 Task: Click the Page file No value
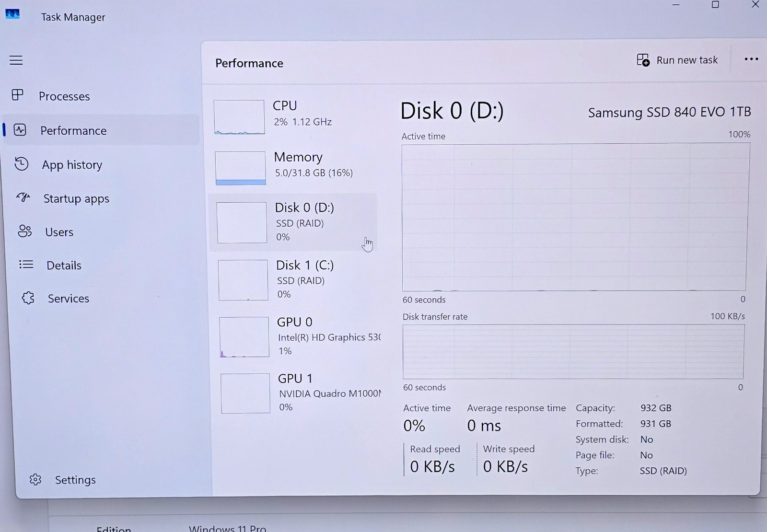(646, 455)
